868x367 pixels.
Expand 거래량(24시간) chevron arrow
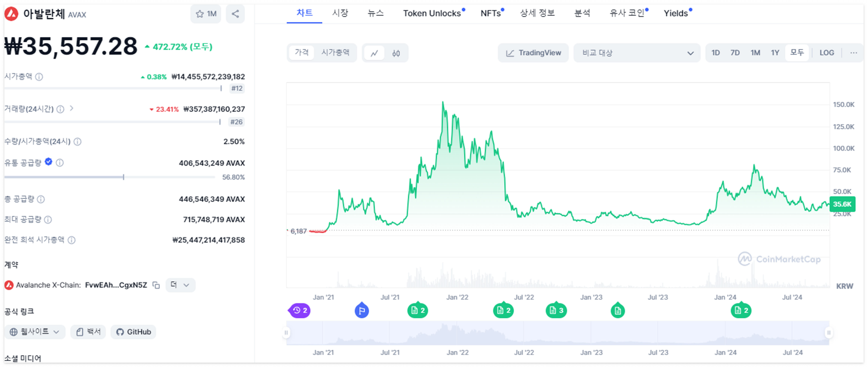[71, 108]
